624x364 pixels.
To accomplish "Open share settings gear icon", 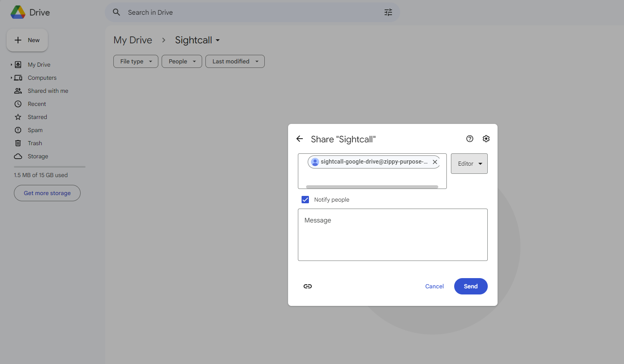I will click(486, 139).
